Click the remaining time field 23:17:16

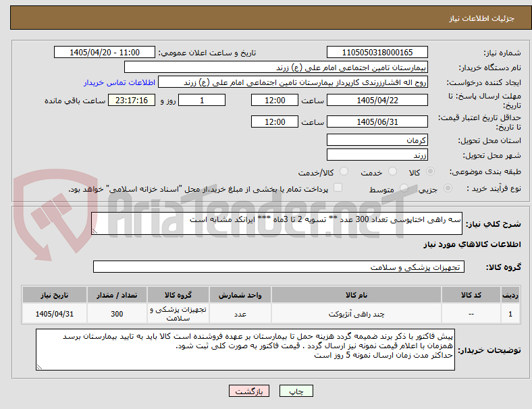tap(132, 100)
